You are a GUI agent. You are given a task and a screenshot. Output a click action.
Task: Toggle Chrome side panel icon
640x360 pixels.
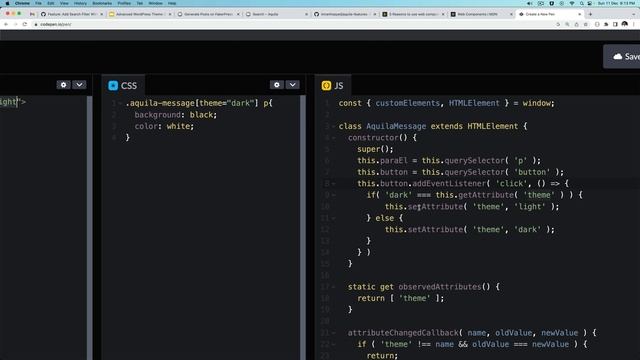(x=615, y=24)
